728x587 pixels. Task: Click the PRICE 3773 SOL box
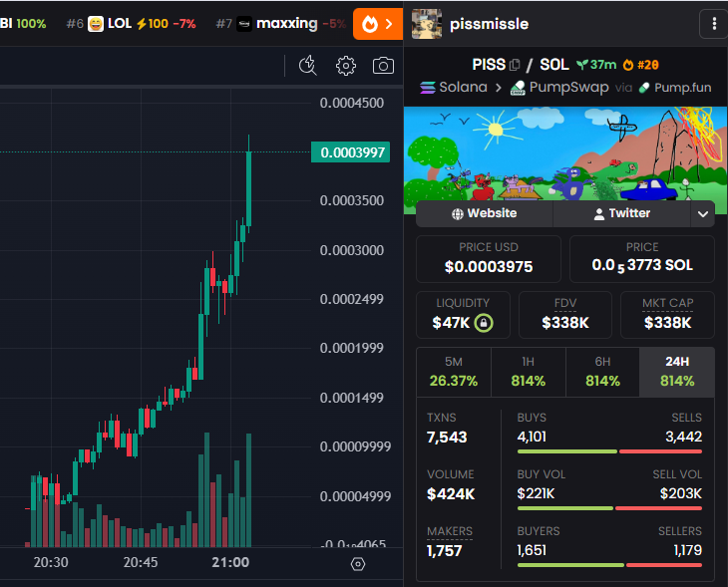(x=642, y=259)
